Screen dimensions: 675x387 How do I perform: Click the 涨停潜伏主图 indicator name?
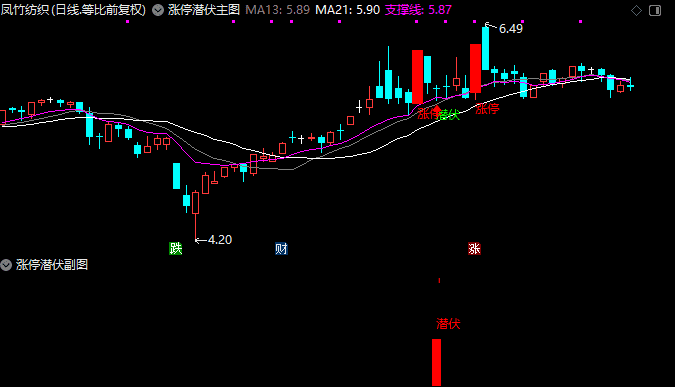pyautogui.click(x=204, y=10)
